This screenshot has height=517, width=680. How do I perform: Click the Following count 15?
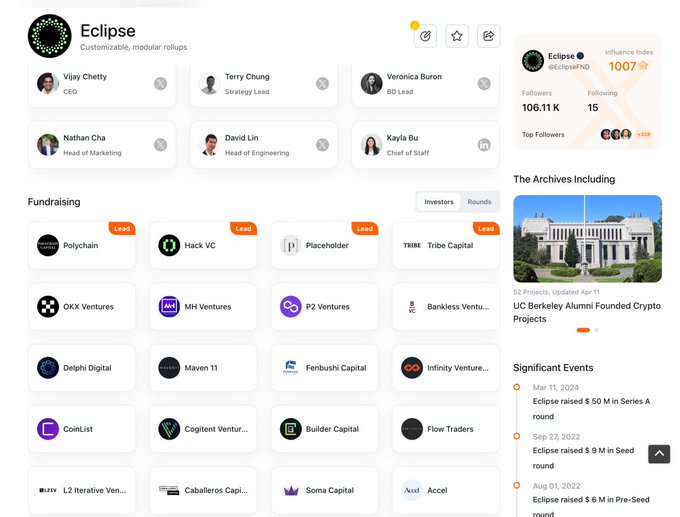[x=593, y=108]
